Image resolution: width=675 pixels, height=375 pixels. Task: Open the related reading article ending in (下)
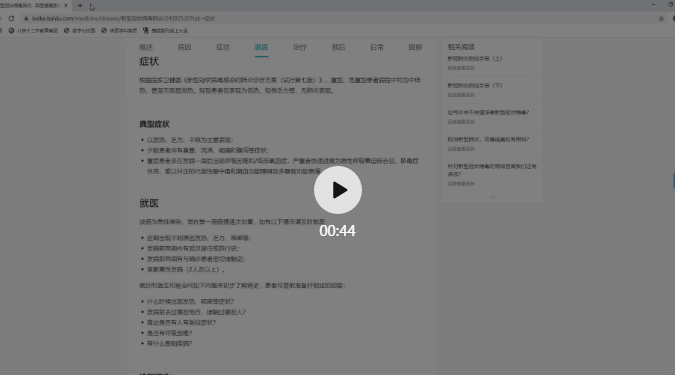pos(475,85)
